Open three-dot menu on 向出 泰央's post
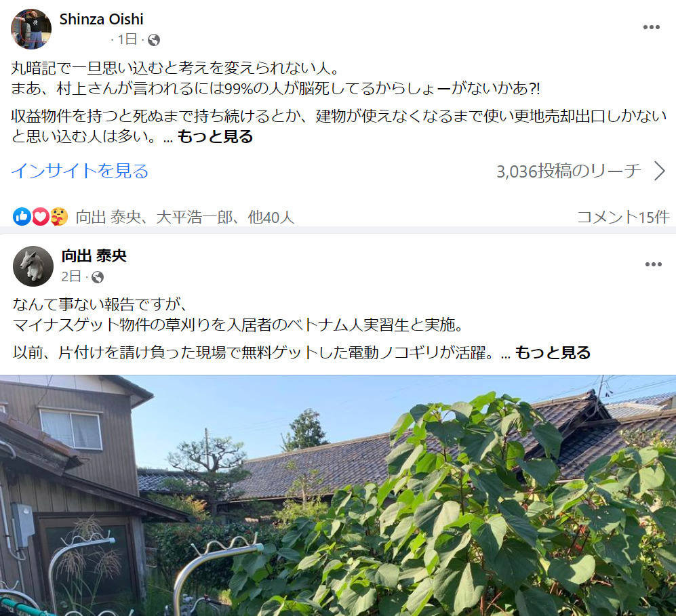 point(653,264)
